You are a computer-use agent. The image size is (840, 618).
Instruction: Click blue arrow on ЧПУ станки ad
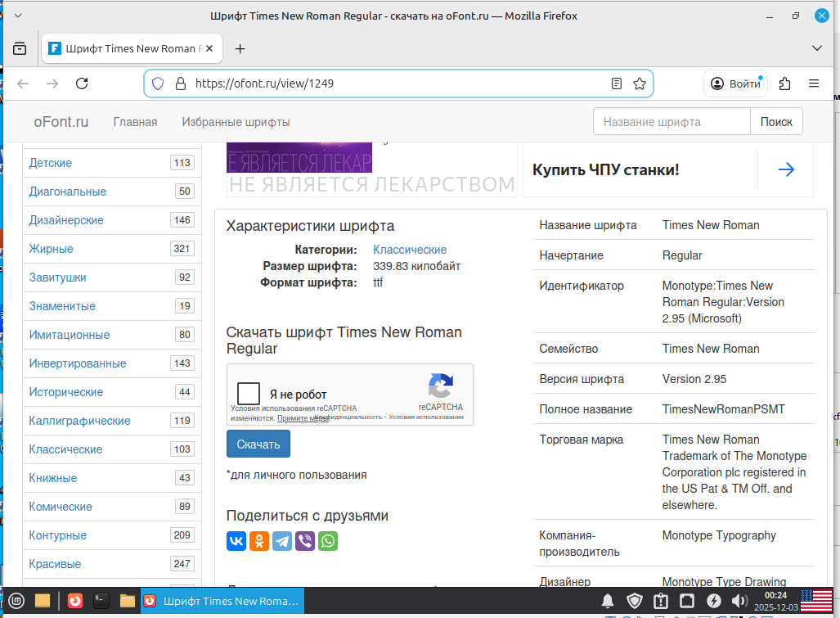coord(786,170)
